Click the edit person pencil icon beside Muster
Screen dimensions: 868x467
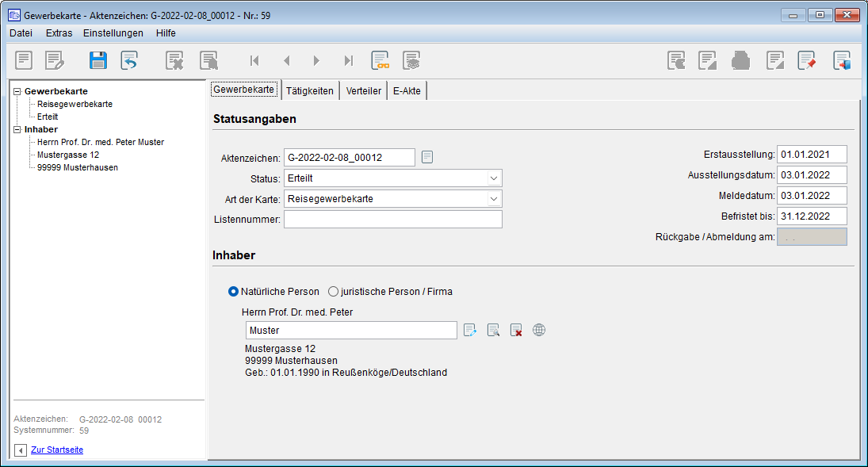(x=470, y=330)
